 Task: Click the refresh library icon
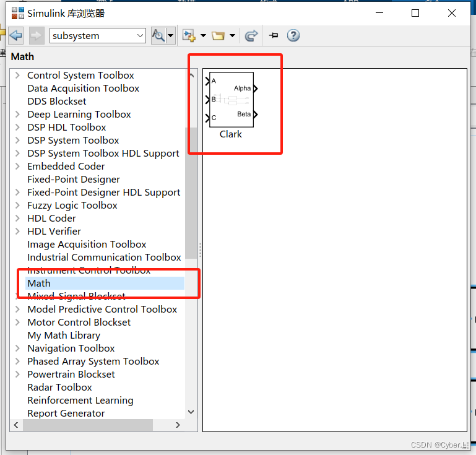tap(251, 35)
